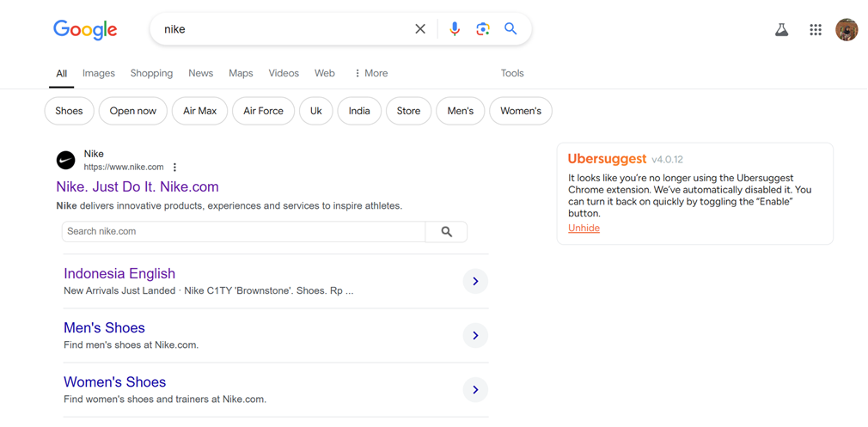Open Google Lens image search icon
The width and height of the screenshot is (868, 427).
(483, 28)
